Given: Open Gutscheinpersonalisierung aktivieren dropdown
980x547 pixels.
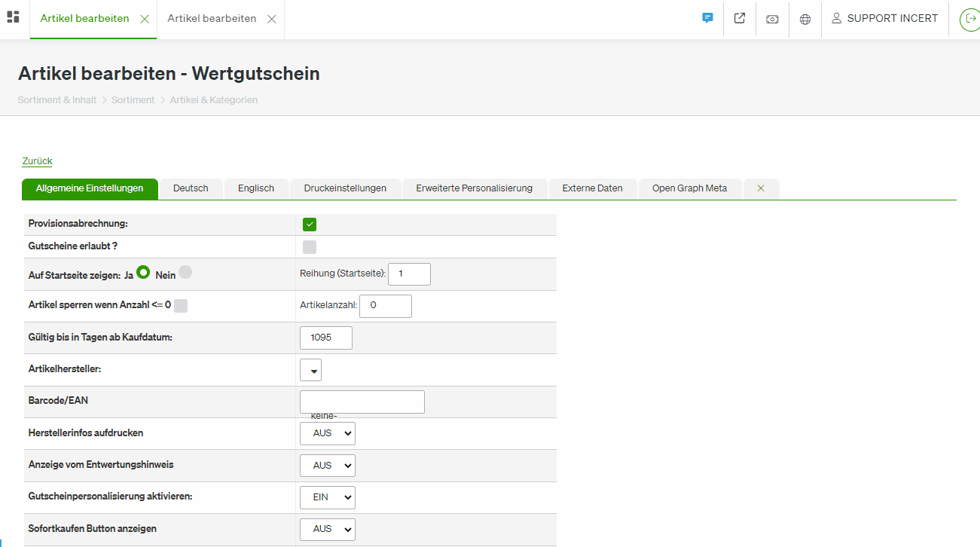Looking at the screenshot, I should point(328,497).
